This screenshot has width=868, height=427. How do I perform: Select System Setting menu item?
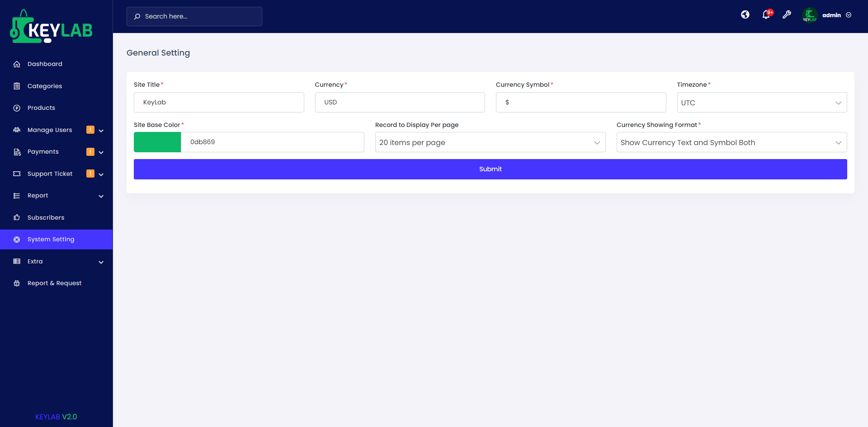(x=56, y=239)
